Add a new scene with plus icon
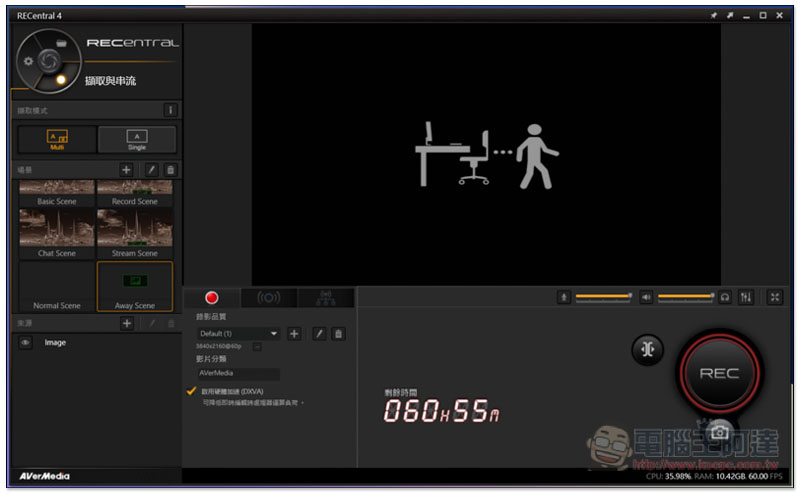The height and width of the screenshot is (494, 800). coord(126,169)
